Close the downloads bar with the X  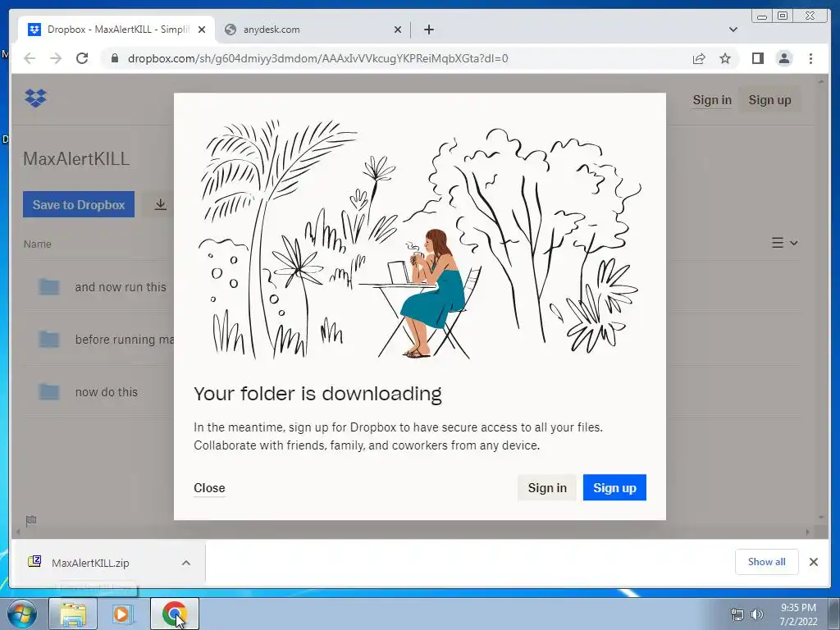click(x=813, y=562)
